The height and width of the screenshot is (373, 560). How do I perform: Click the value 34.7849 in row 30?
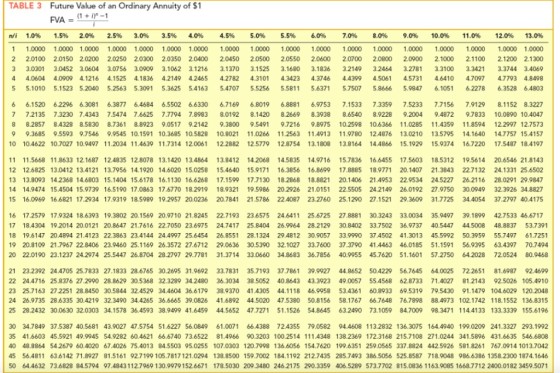click(34, 326)
